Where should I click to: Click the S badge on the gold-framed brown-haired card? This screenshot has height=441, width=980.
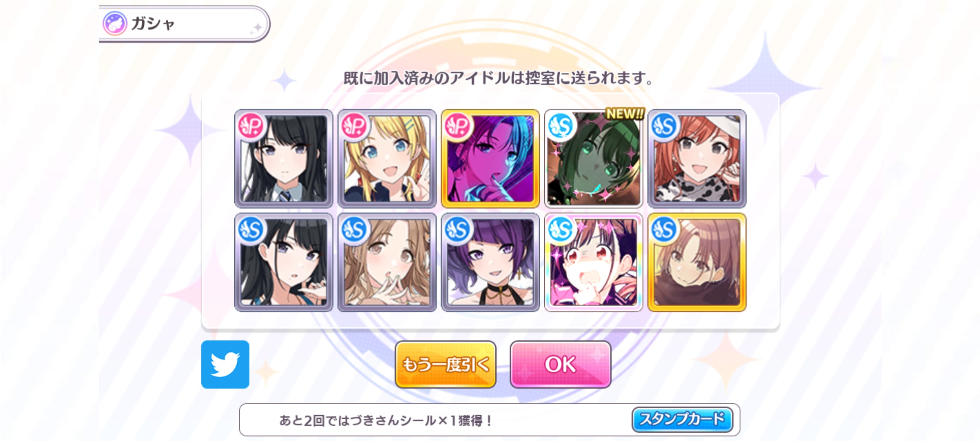664,229
